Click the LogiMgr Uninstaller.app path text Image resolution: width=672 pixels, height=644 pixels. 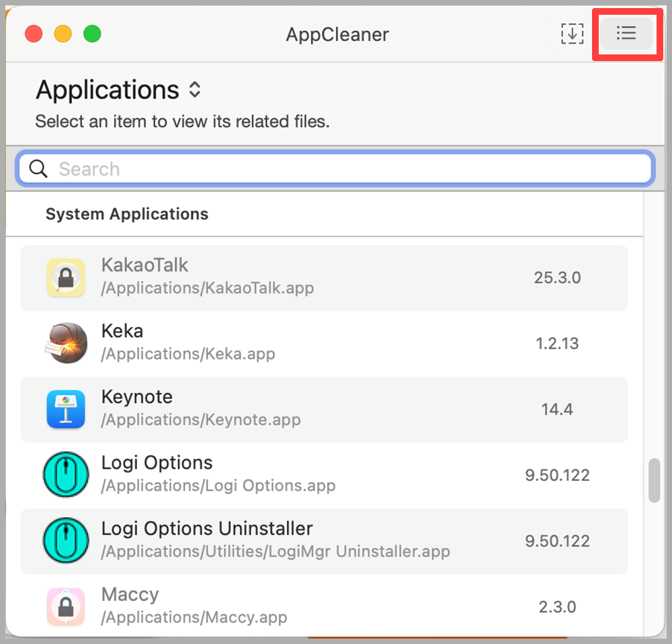pos(276,552)
